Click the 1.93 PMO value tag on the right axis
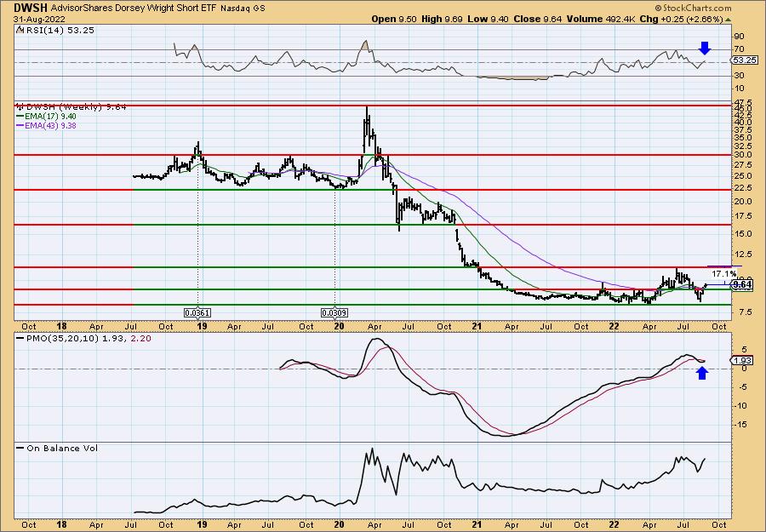 742,361
